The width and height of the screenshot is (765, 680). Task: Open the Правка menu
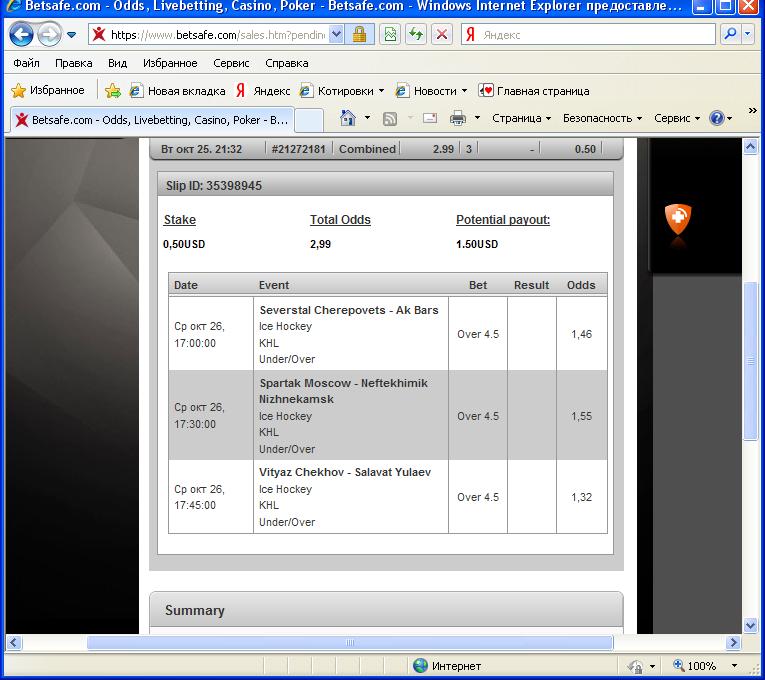(x=74, y=63)
